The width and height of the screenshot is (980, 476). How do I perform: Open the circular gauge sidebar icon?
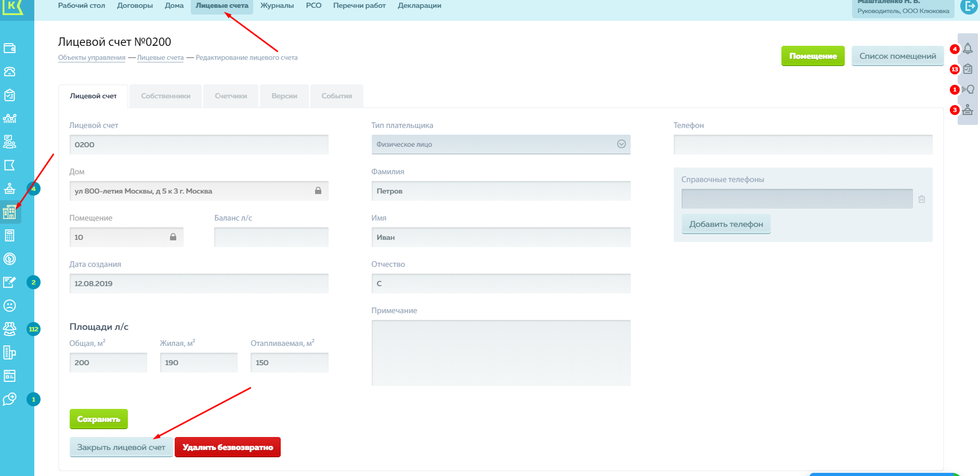10,259
